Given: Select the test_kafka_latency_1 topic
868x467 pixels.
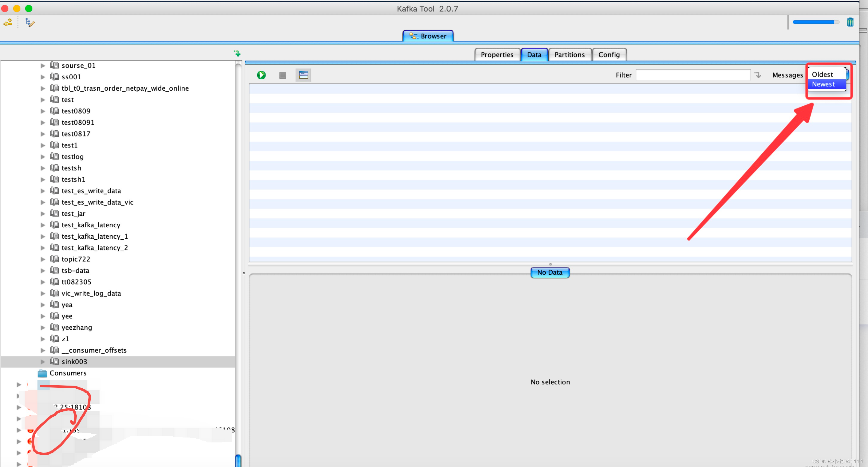Looking at the screenshot, I should point(95,236).
